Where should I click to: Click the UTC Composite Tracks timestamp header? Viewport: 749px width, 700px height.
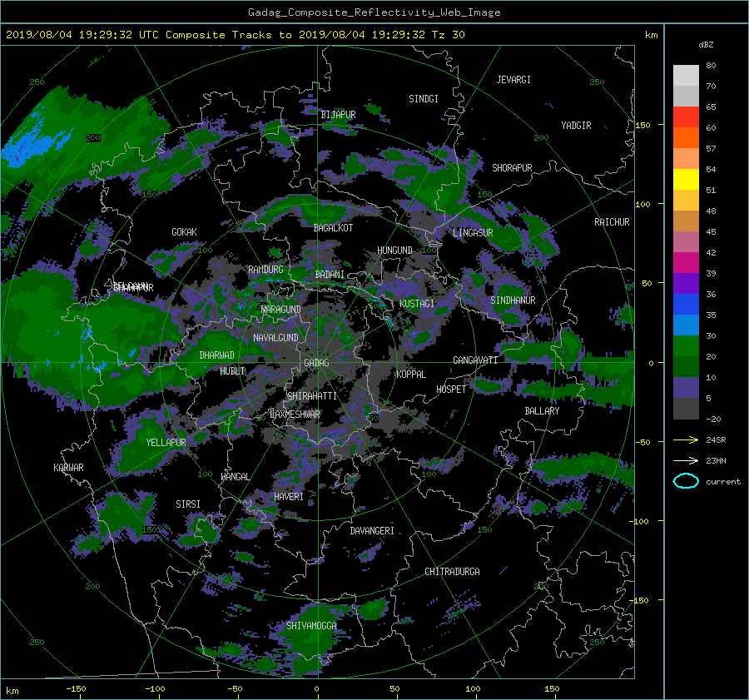pos(235,34)
